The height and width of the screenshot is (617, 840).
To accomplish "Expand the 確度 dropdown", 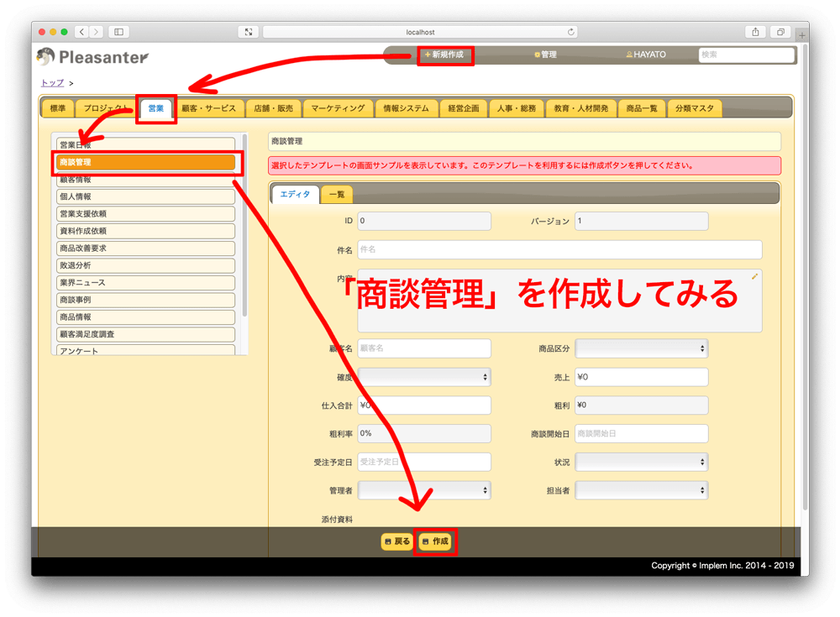I will pos(424,377).
